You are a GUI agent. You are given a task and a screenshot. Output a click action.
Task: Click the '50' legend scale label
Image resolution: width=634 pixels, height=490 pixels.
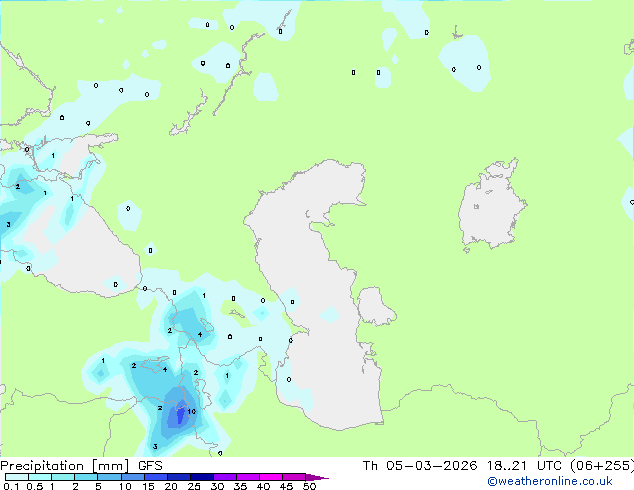click(x=310, y=486)
